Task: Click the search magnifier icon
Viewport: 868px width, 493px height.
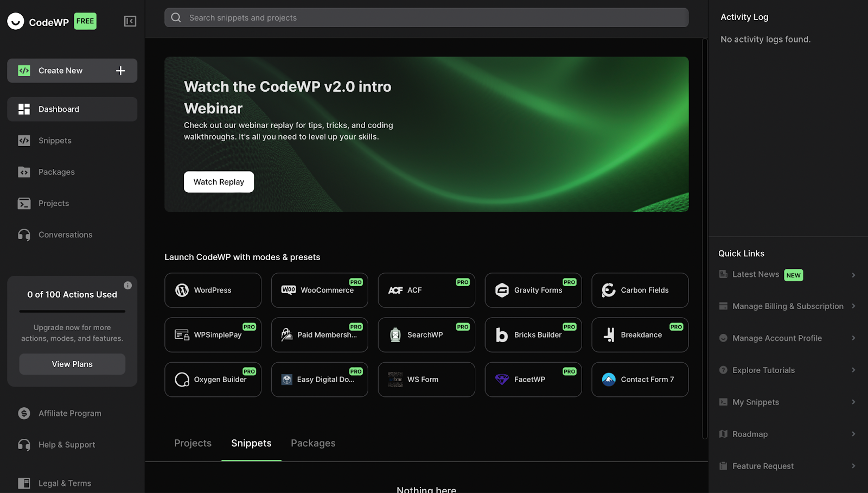Action: 176,17
